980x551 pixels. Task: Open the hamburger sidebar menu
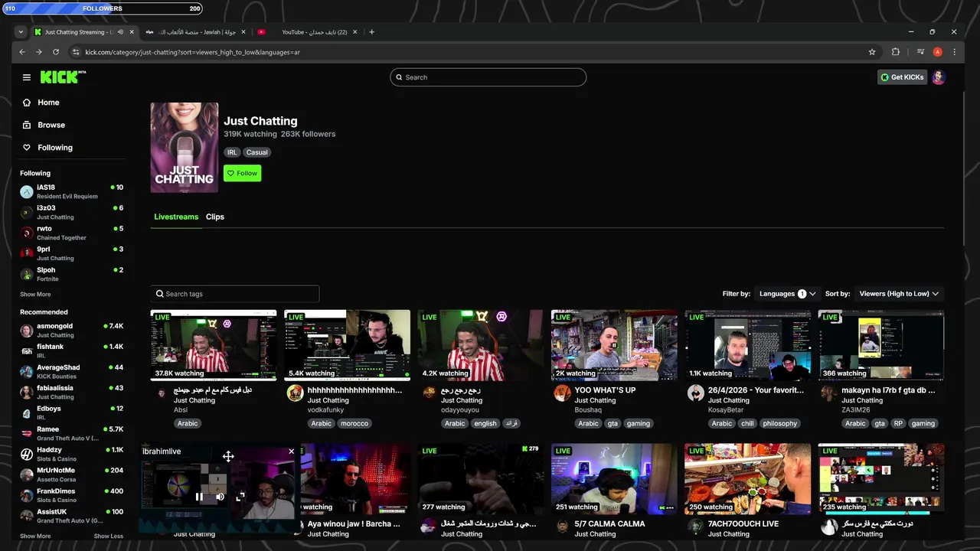[27, 77]
